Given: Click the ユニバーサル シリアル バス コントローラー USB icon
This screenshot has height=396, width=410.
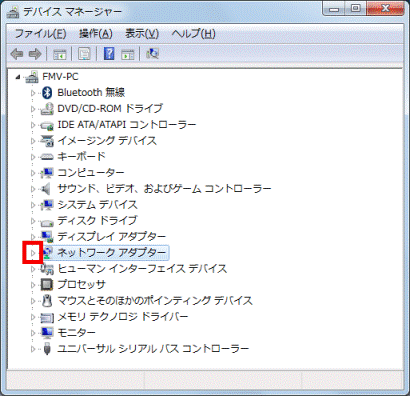Looking at the screenshot, I should pos(48,349).
